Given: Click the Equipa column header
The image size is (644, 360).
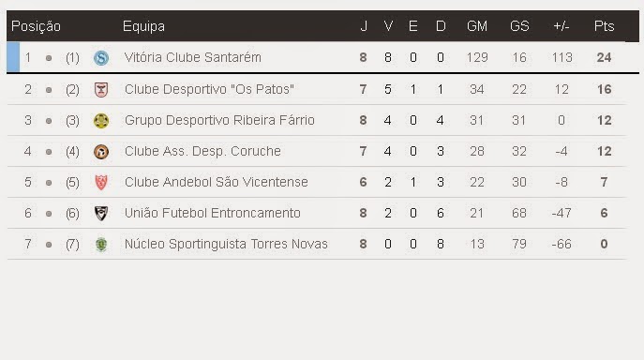Looking at the screenshot, I should click(x=143, y=26).
